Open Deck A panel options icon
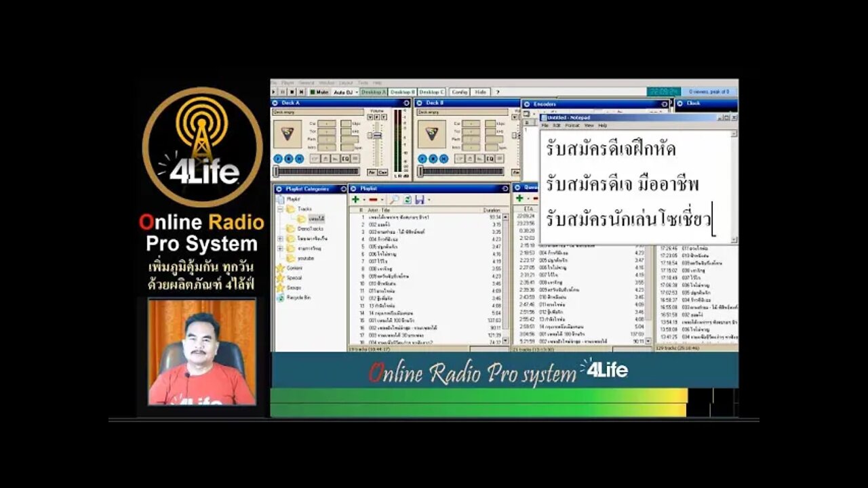 coord(406,103)
